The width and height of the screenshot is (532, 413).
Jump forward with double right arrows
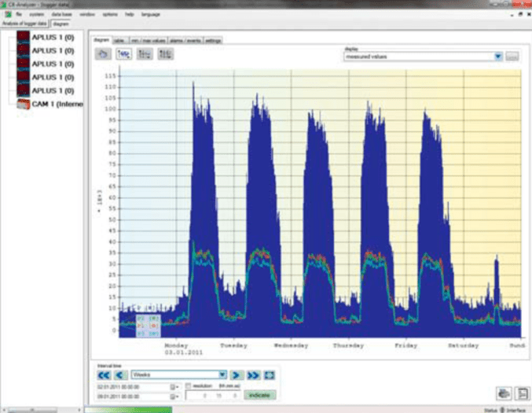(253, 375)
